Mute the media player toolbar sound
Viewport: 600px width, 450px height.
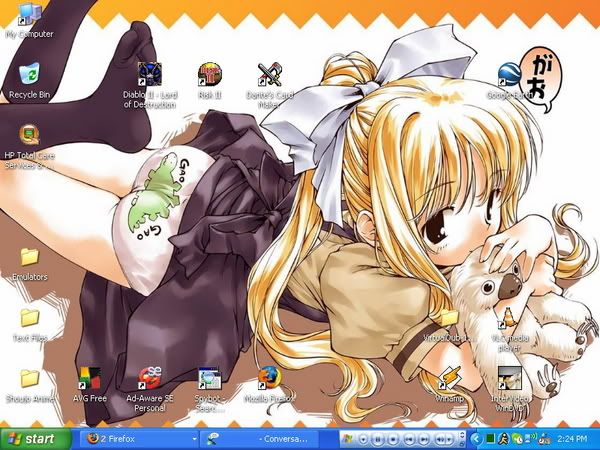pyautogui.click(x=440, y=439)
